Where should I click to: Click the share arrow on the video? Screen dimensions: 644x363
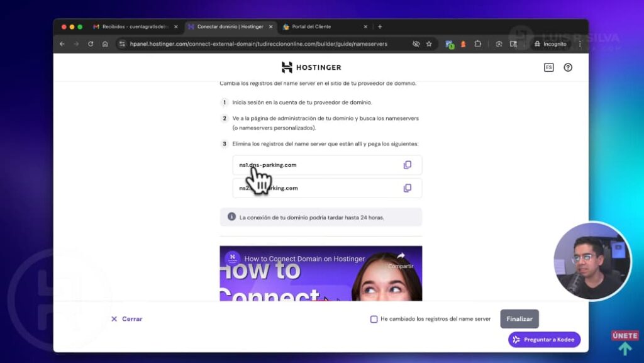[x=401, y=256]
